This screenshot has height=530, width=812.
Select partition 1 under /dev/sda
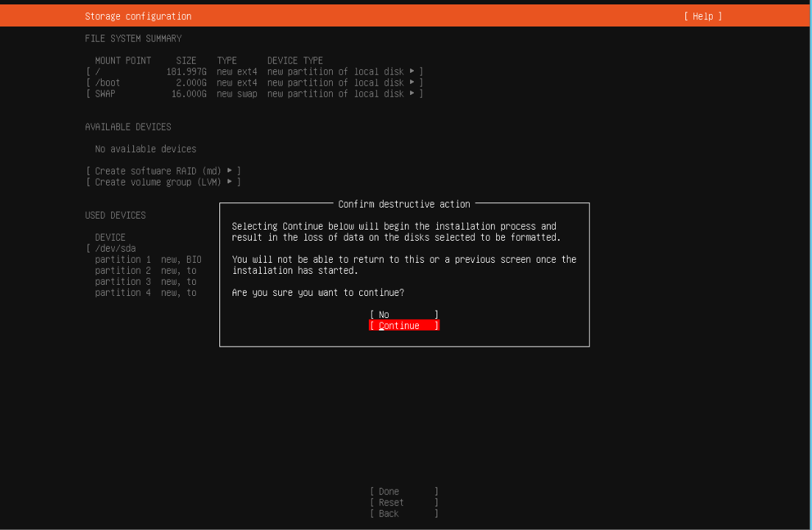[x=148, y=259]
